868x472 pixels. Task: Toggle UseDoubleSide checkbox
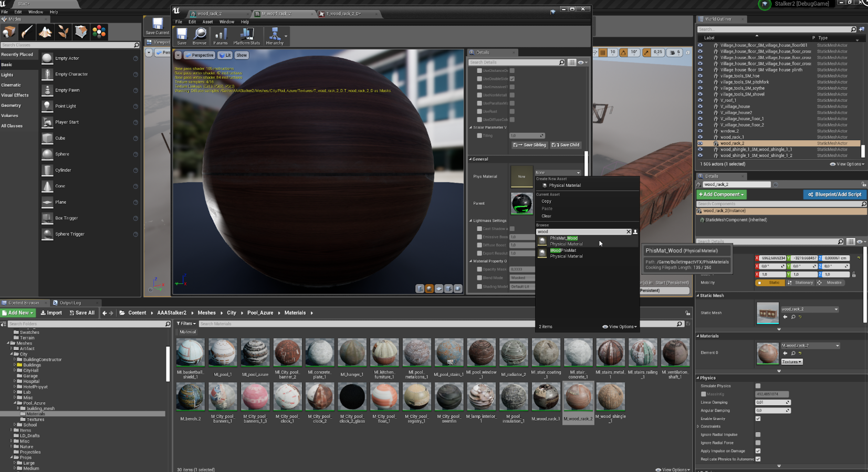(512, 79)
